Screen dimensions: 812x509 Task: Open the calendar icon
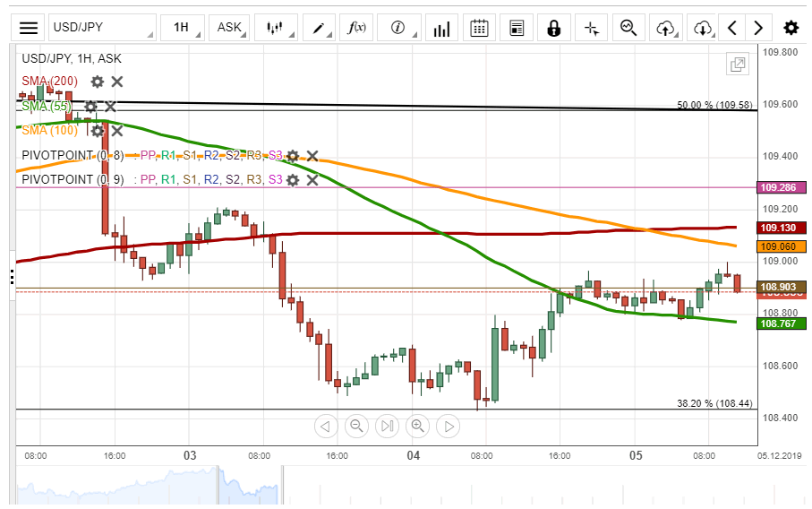point(479,28)
